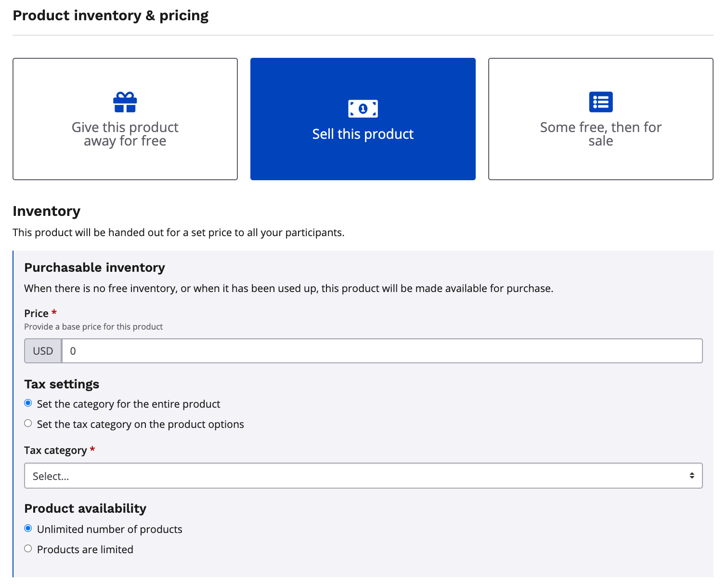Click the "Product availability" heading
The height and width of the screenshot is (585, 728).
pyautogui.click(x=85, y=508)
